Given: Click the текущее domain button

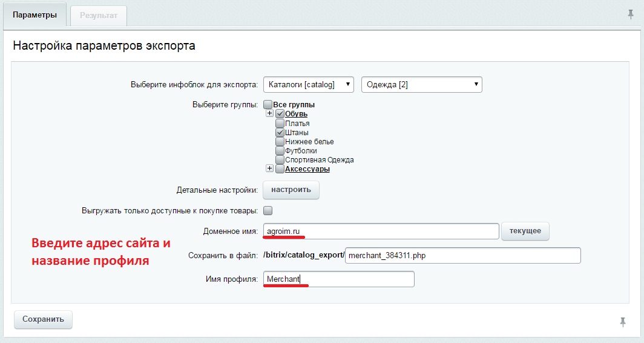Looking at the screenshot, I should coord(525,231).
